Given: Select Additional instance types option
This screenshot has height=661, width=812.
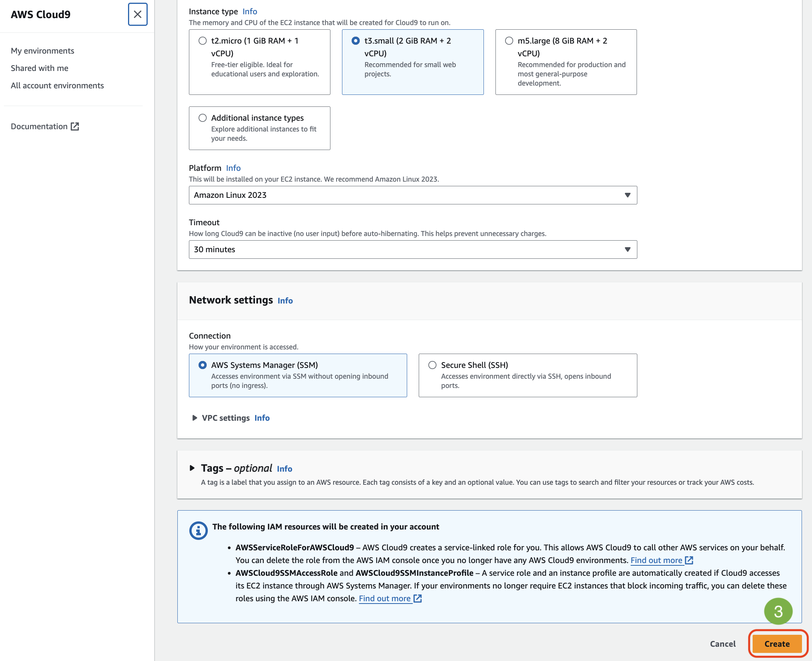Looking at the screenshot, I should pyautogui.click(x=202, y=118).
